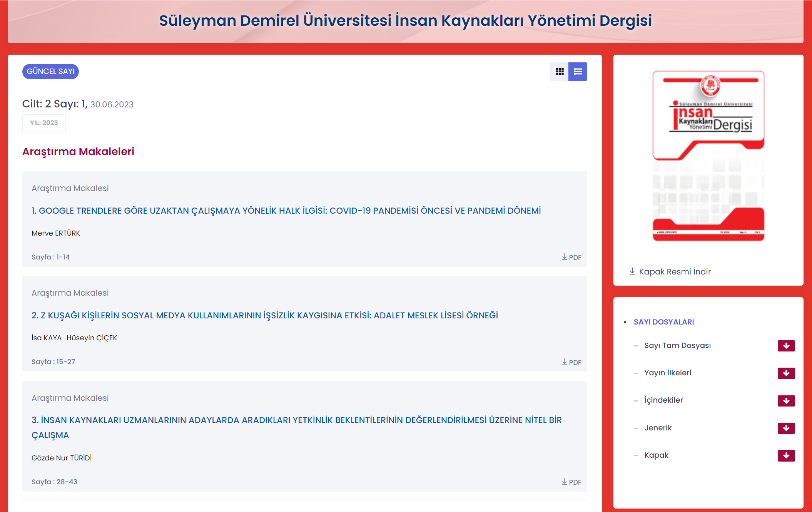
Task: Click the journal title header
Action: pyautogui.click(x=405, y=21)
